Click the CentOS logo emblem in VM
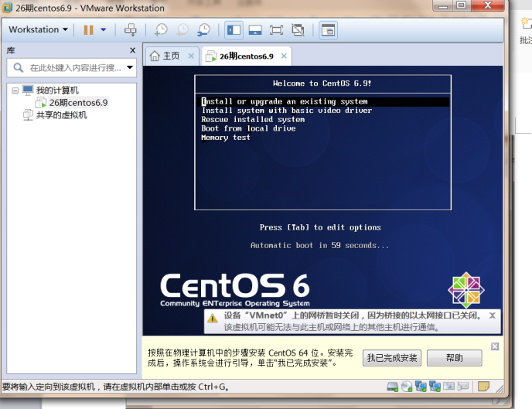 point(466,290)
